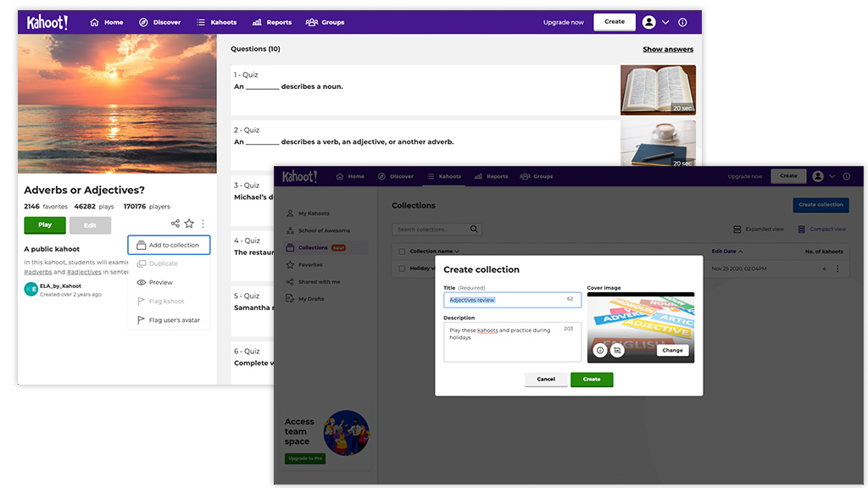Click the Kahoot! logo in the back window
The height and width of the screenshot is (488, 868).
pos(47,22)
